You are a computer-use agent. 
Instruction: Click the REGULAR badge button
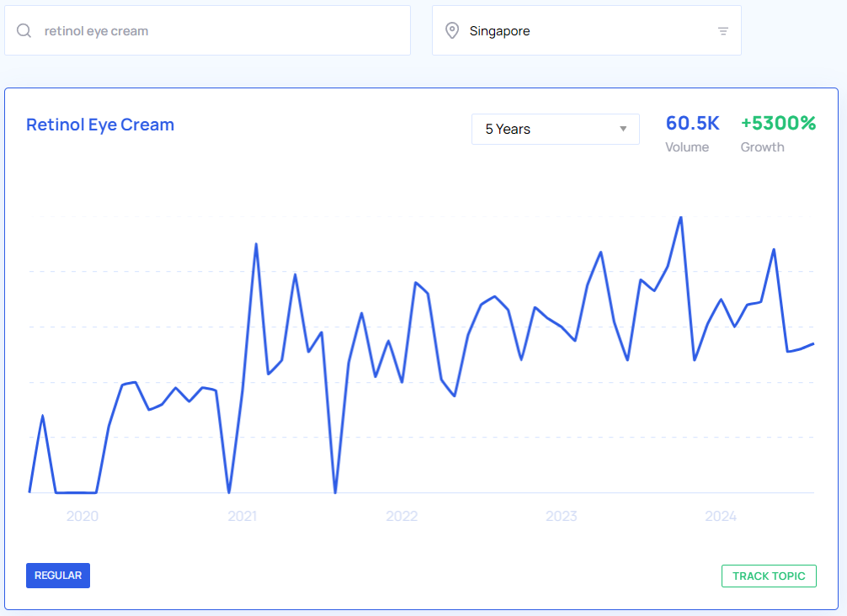(58, 576)
